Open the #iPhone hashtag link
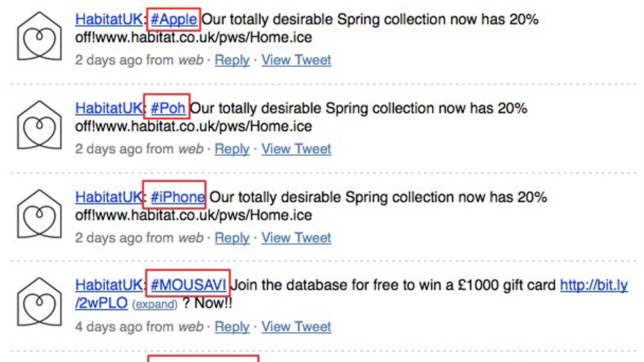644x362 pixels. pyautogui.click(x=177, y=197)
